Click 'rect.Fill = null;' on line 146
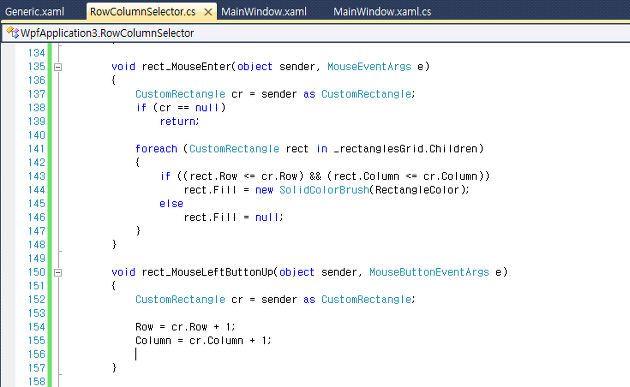 pos(233,217)
